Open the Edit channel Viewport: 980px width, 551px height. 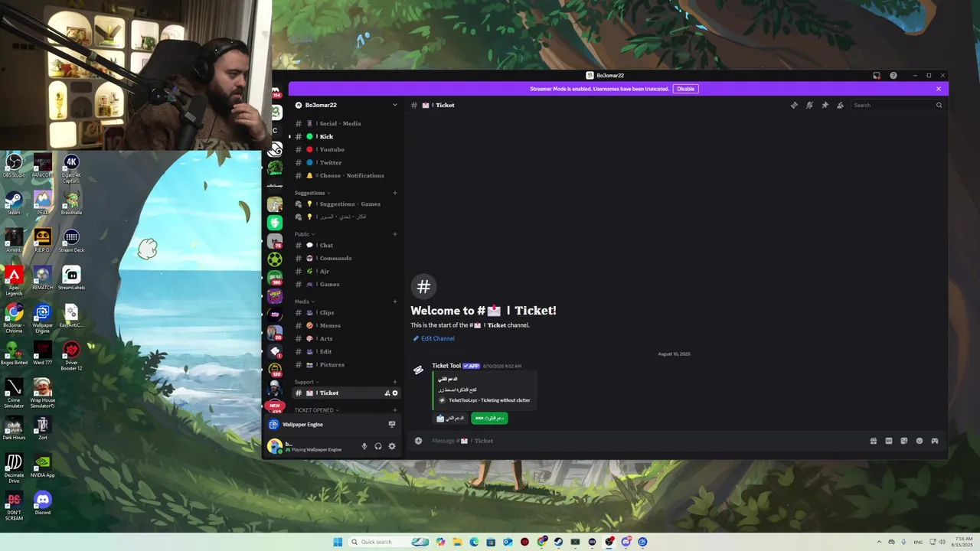click(347, 351)
